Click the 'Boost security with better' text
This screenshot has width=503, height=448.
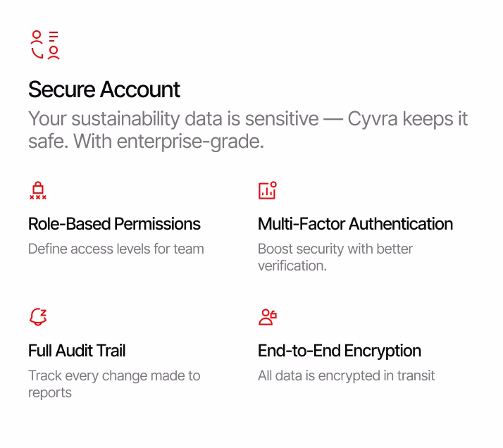[x=335, y=249]
